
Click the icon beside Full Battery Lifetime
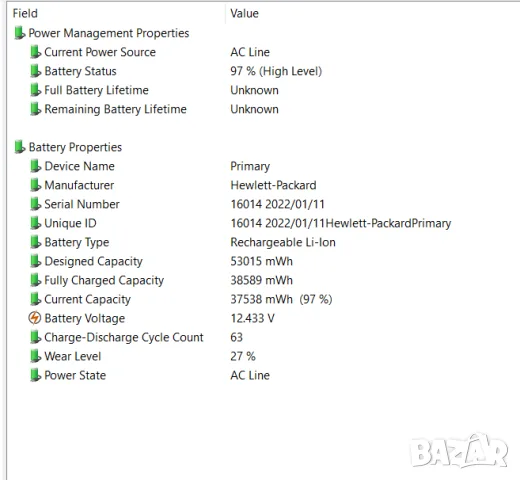(35, 90)
